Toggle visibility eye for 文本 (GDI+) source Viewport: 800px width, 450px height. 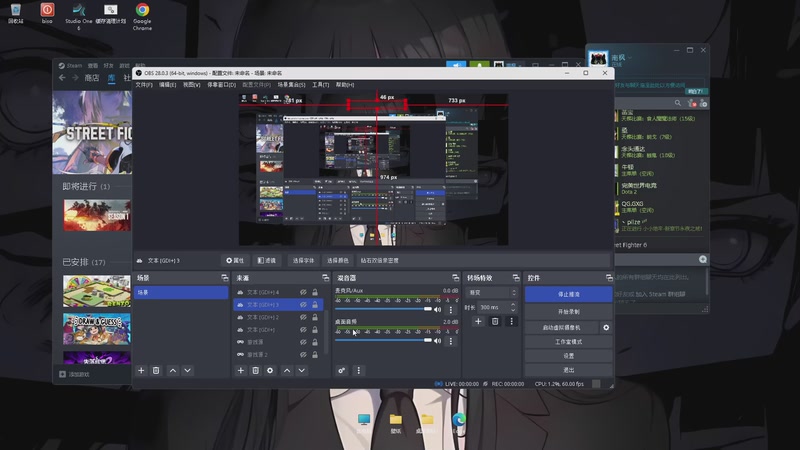pyautogui.click(x=303, y=330)
